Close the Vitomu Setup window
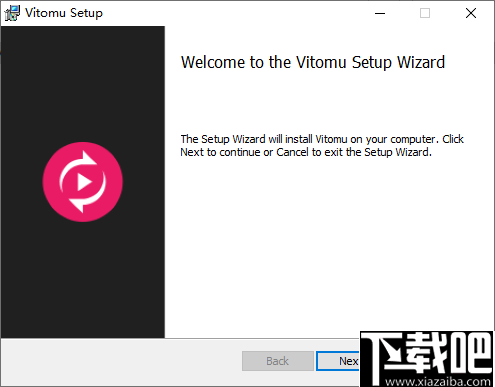495x387 pixels. (471, 13)
